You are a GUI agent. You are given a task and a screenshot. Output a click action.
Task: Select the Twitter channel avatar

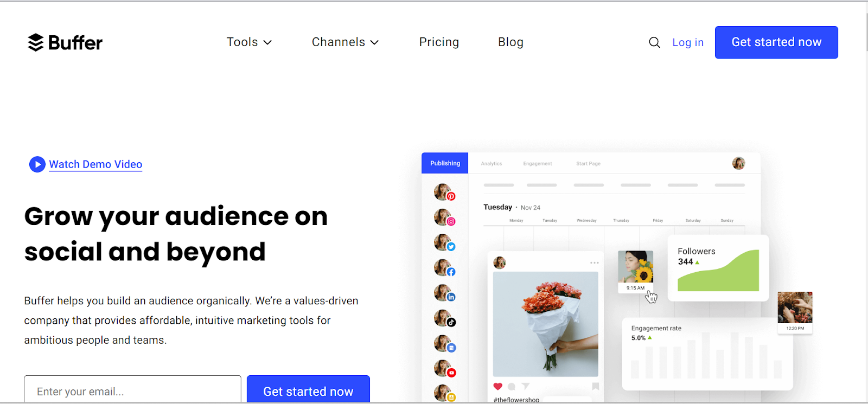click(x=444, y=242)
